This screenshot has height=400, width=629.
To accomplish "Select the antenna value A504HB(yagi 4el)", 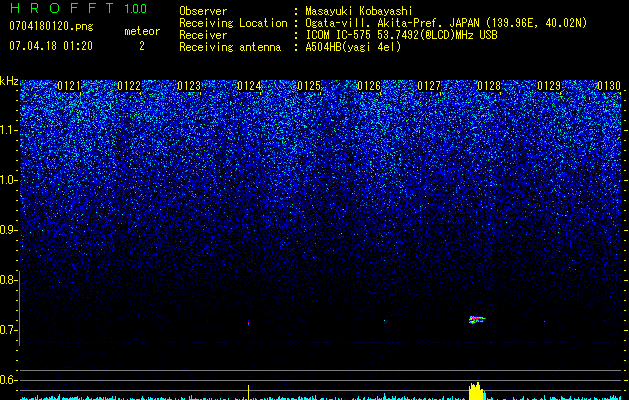I will (353, 47).
